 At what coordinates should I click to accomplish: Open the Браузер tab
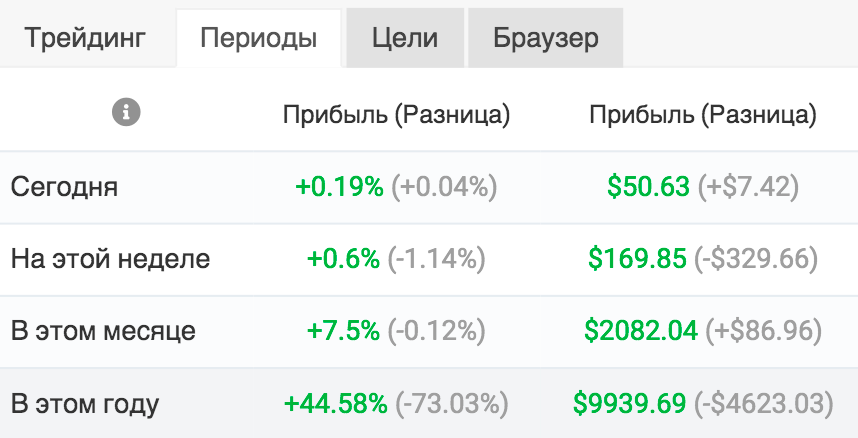click(546, 38)
